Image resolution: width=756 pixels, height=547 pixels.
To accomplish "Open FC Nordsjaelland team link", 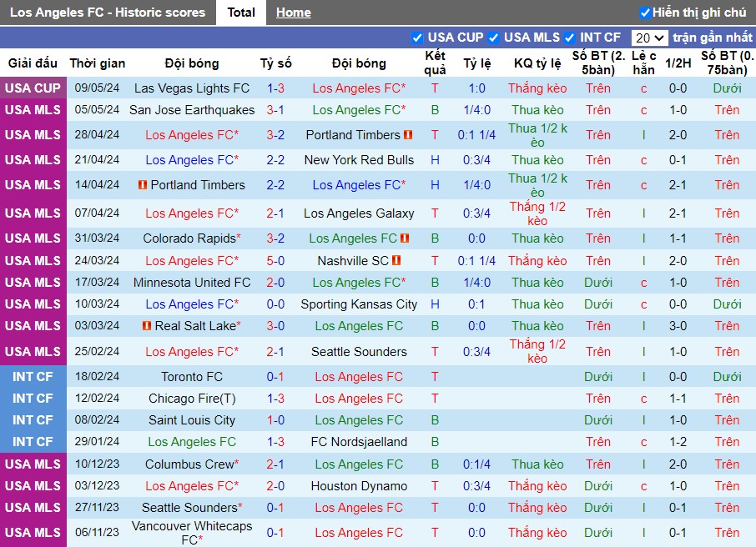I will (359, 442).
